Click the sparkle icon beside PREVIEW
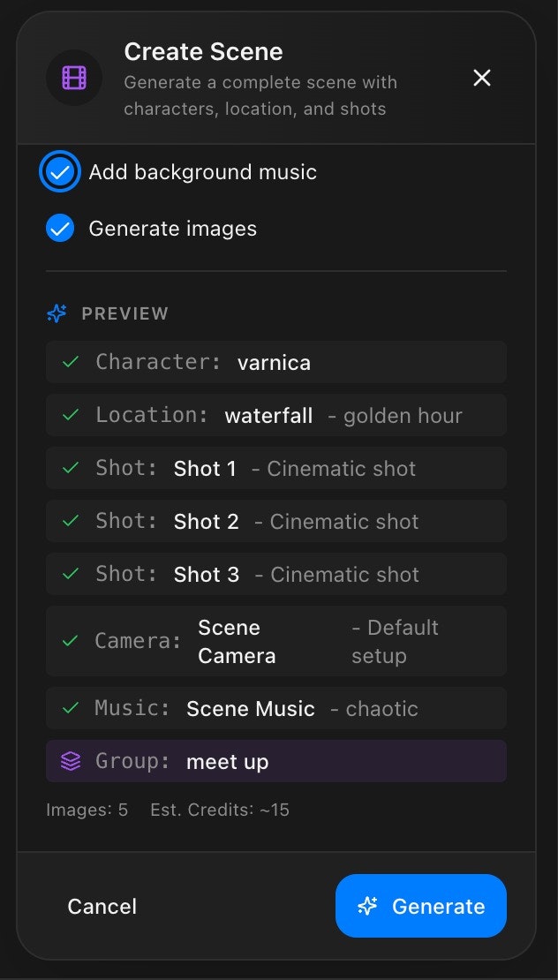 (55, 313)
